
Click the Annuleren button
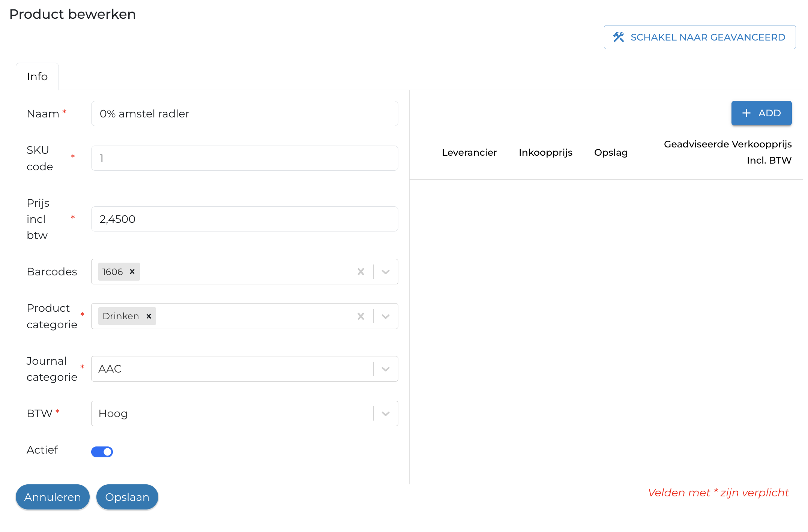(x=53, y=497)
